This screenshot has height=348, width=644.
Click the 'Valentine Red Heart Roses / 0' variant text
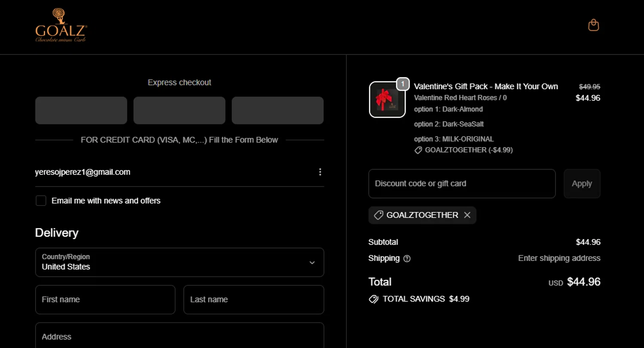tap(460, 98)
